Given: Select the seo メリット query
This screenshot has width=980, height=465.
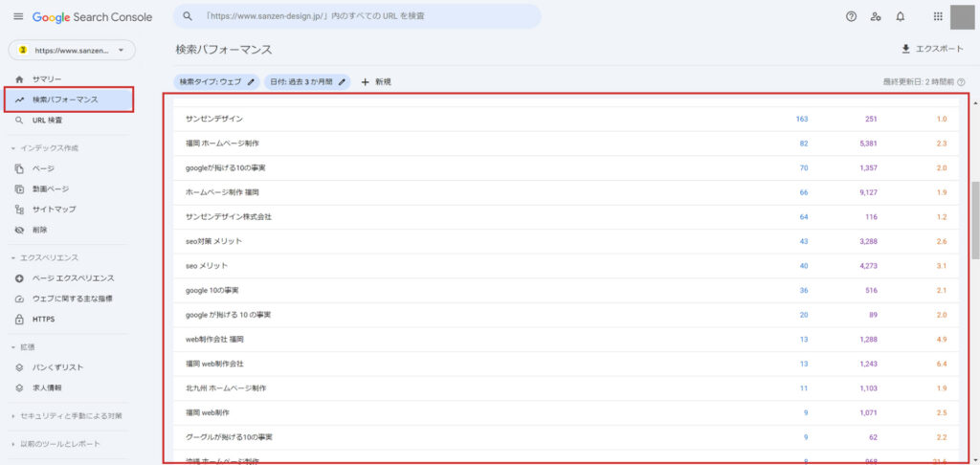Looking at the screenshot, I should (567, 266).
